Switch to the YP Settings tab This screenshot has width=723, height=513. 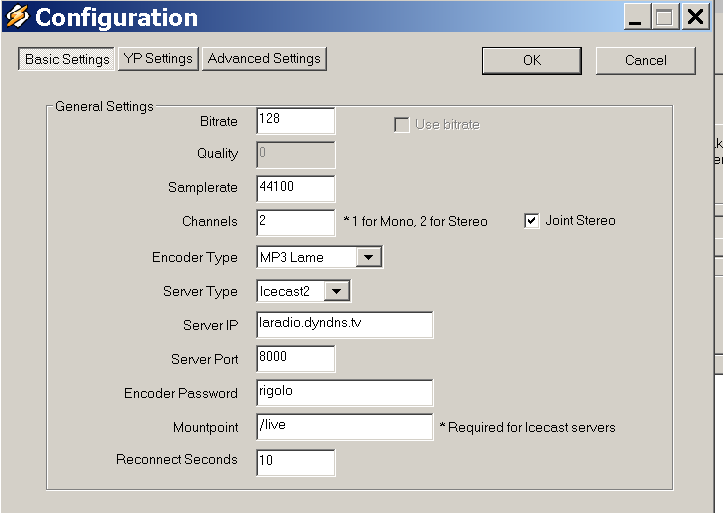point(158,59)
